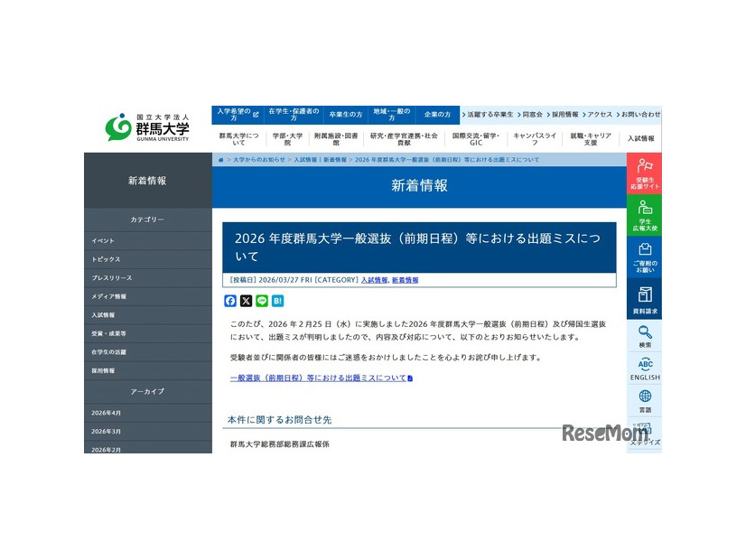Open the PDF via its document icon
Screen dimensions: 746x560
coord(408,378)
